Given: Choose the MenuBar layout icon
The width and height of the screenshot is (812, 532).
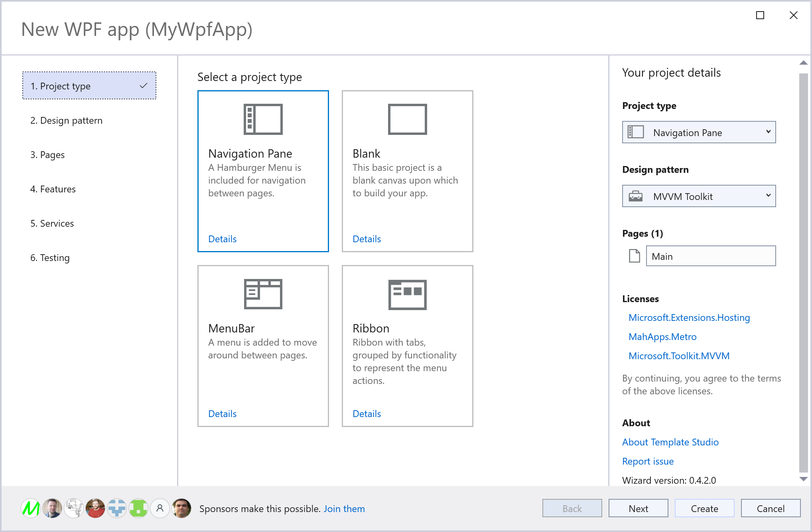Looking at the screenshot, I should [x=263, y=294].
